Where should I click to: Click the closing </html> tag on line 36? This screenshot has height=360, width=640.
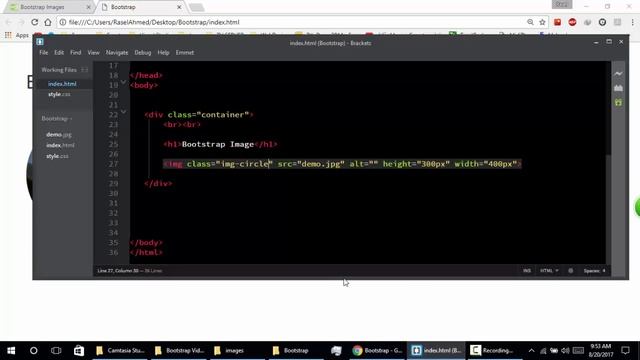coord(146,252)
